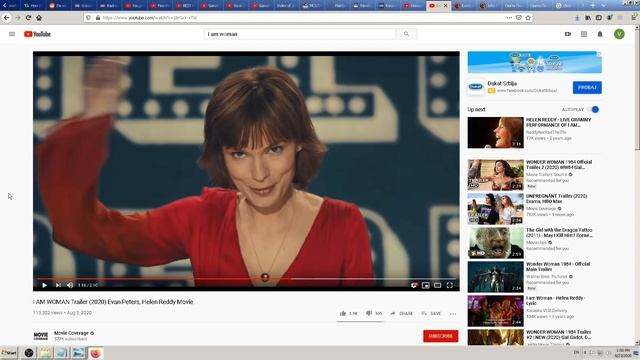The width and height of the screenshot is (640, 360).
Task: Open the notifications bell
Action: 600,34
